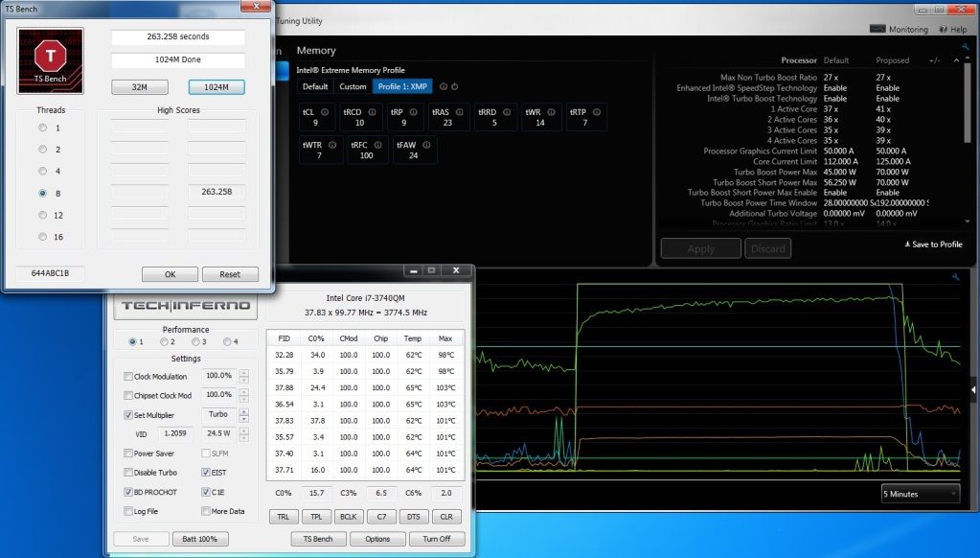The image size is (980, 558).
Task: Click the info icon next to tRFC
Action: tap(377, 145)
